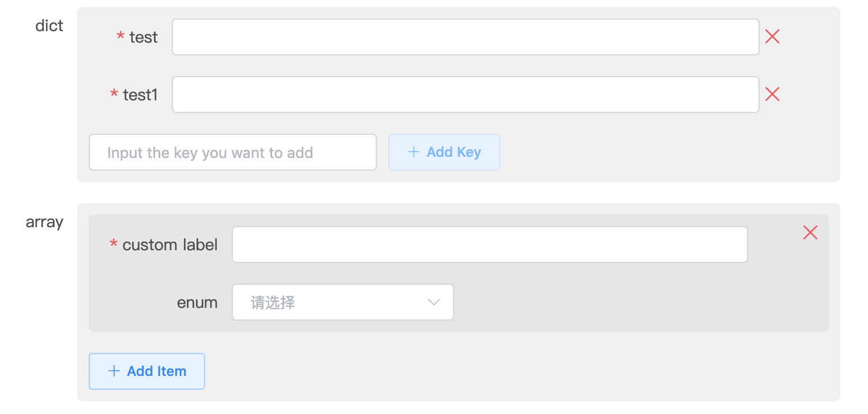Focus the test1 input field

coord(466,95)
